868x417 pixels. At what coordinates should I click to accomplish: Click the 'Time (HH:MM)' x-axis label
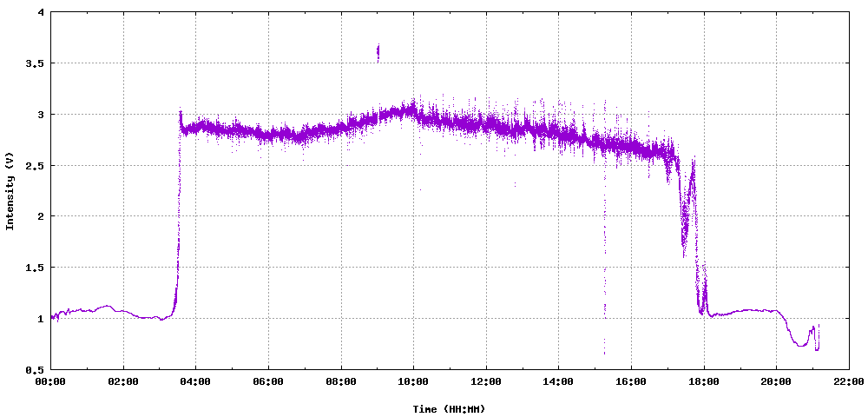coord(449,409)
